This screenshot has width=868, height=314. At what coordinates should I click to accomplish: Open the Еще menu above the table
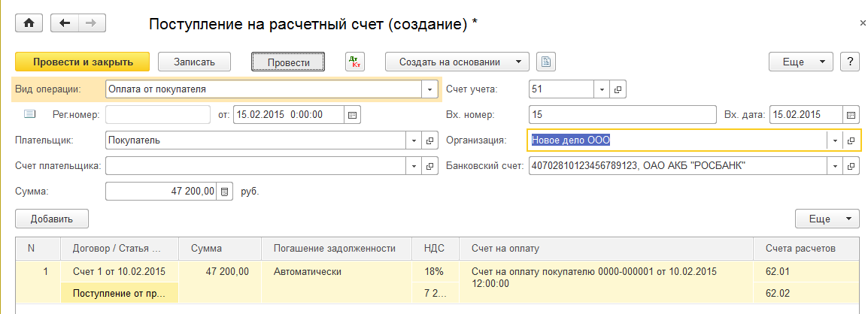pyautogui.click(x=827, y=219)
